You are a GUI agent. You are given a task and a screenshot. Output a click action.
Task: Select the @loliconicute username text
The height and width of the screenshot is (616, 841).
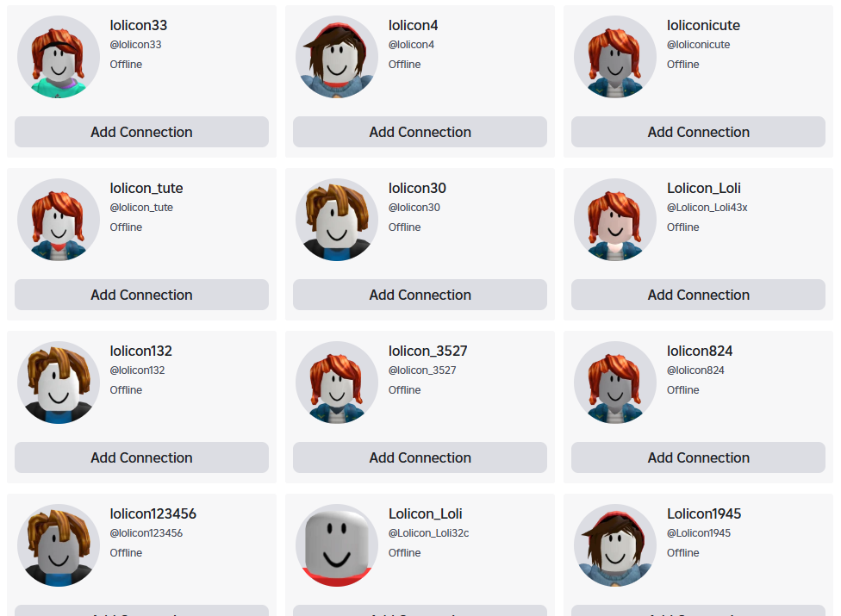[x=698, y=45]
